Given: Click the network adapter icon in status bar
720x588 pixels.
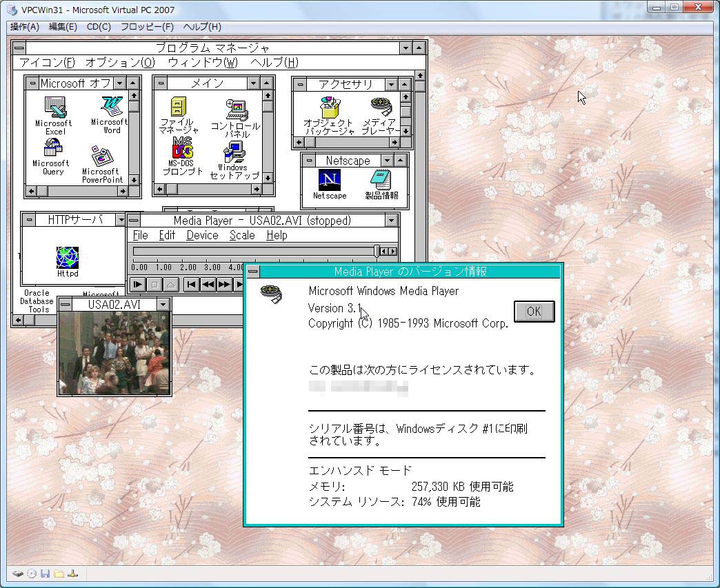Looking at the screenshot, I should click(x=72, y=574).
